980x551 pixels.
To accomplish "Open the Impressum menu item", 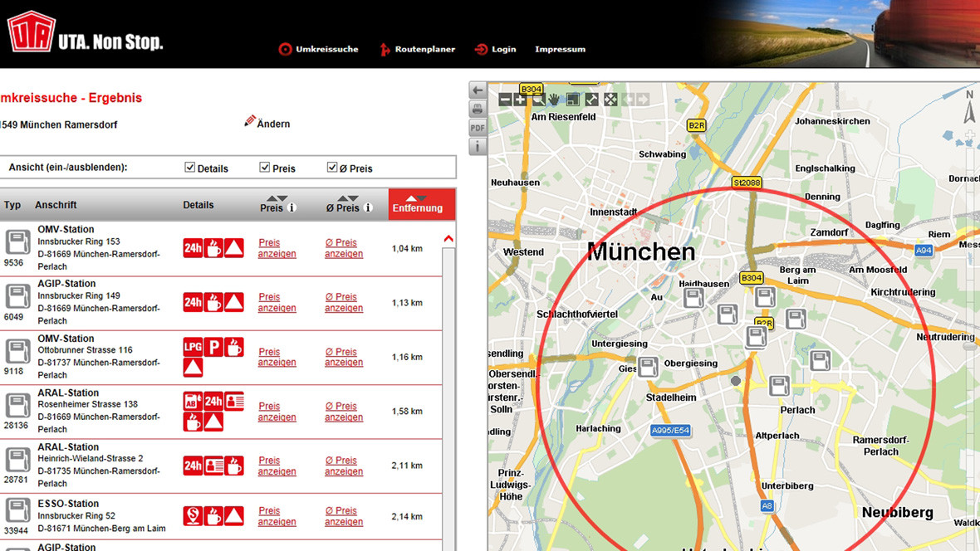I will coord(560,49).
